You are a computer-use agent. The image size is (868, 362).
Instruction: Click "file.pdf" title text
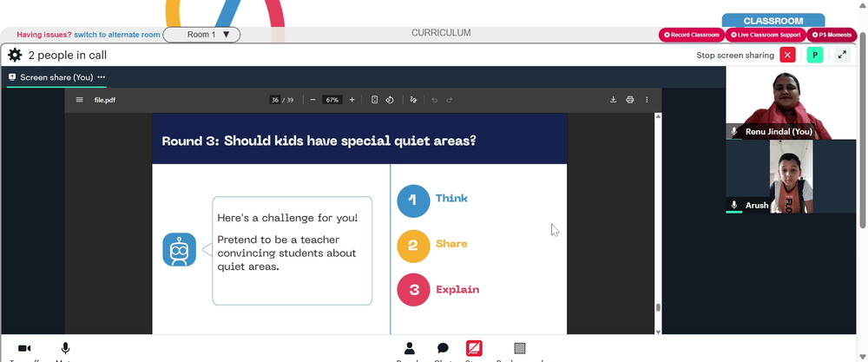coord(105,100)
